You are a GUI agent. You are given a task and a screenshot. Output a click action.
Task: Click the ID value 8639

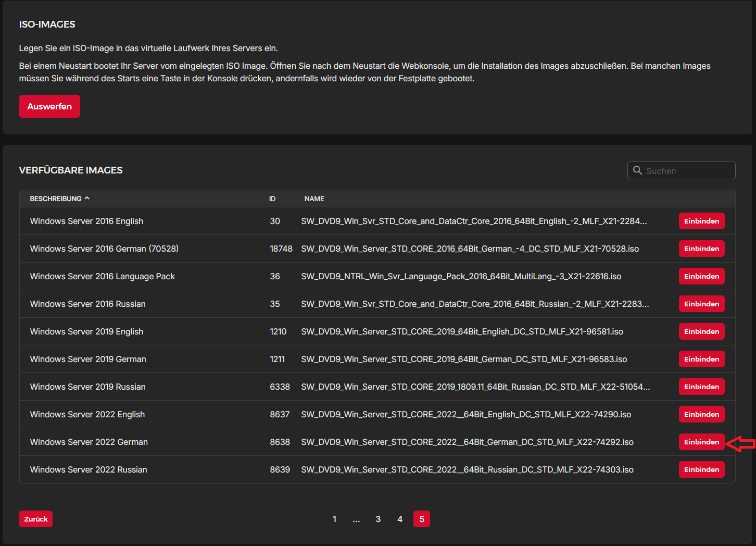pos(280,469)
